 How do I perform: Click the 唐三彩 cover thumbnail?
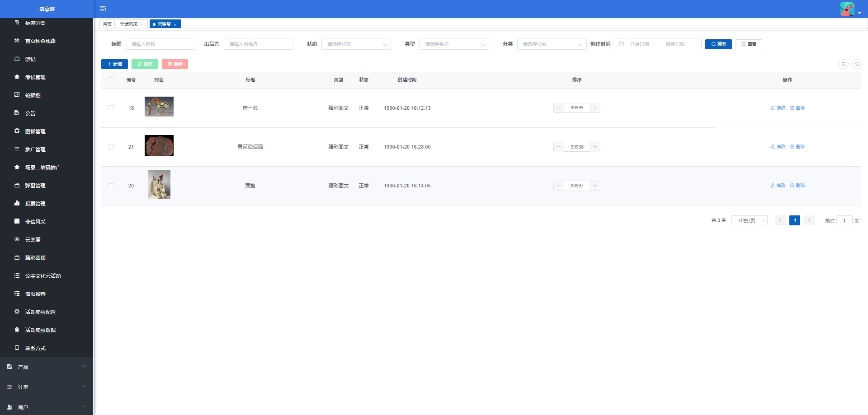[x=159, y=107]
